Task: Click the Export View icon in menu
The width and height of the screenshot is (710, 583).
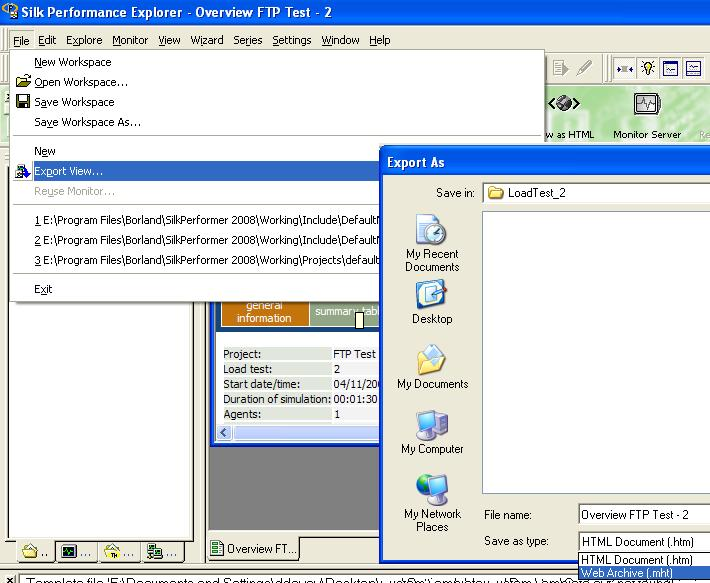Action: point(23,171)
